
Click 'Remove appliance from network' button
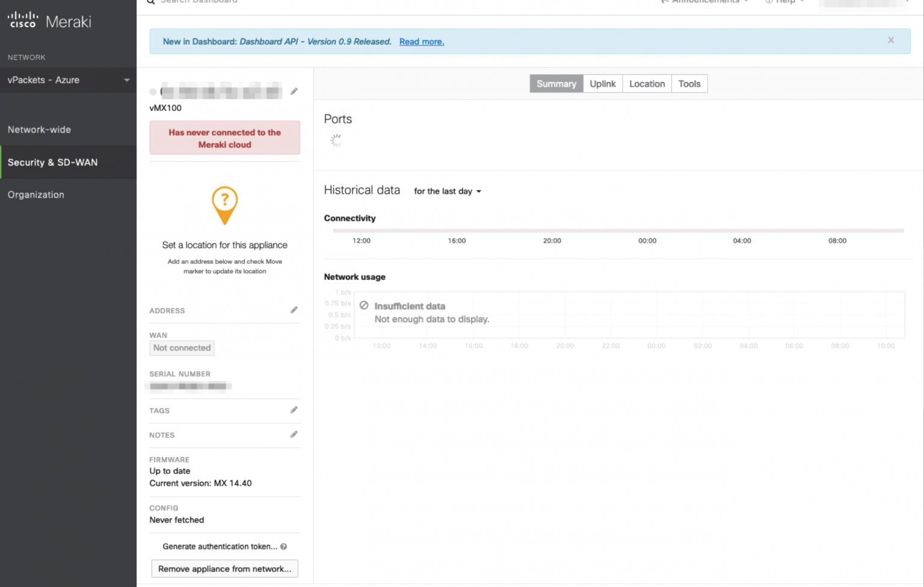(224, 568)
